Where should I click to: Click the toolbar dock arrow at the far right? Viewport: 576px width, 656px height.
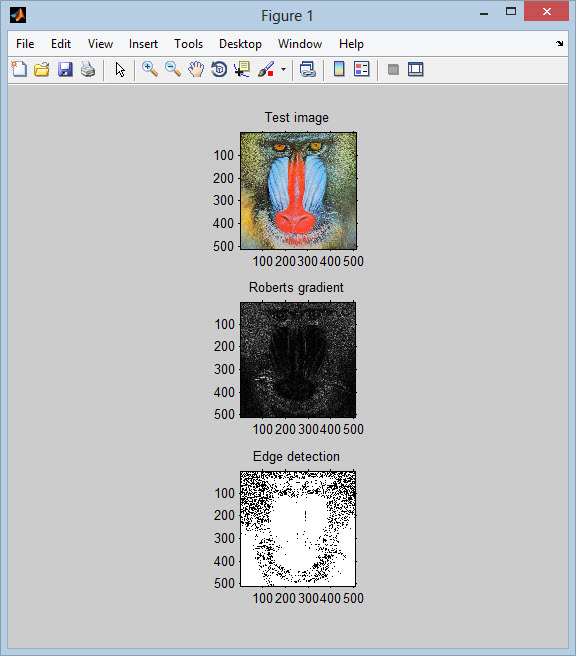click(560, 44)
